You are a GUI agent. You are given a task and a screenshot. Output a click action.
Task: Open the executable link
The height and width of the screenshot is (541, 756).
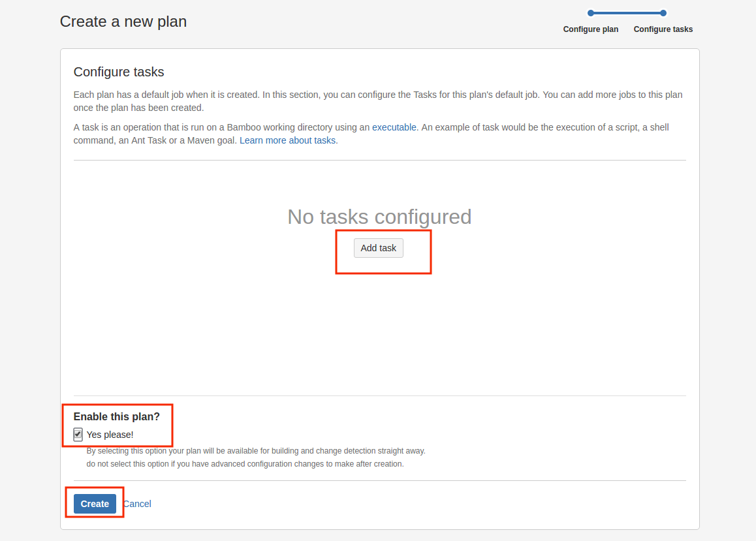[394, 127]
